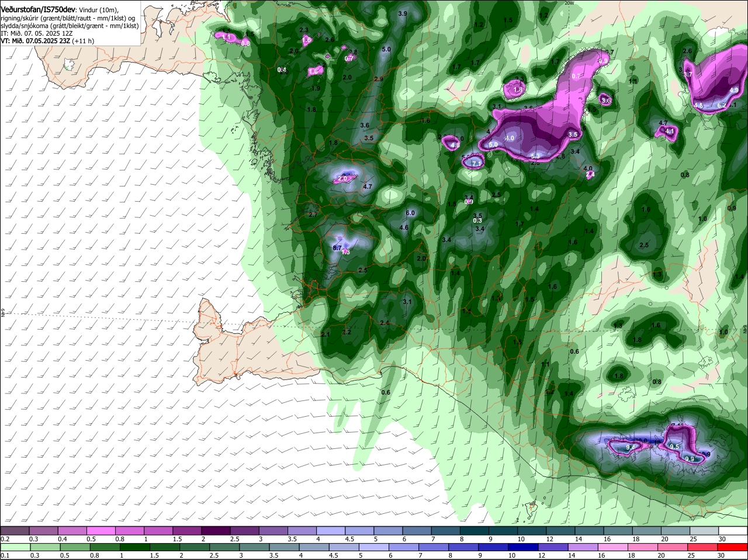Click the valid time line 'VT: Mið. 07.05.2025 23Z (+11 h)'
This screenshot has height=560, width=748.
click(x=47, y=41)
